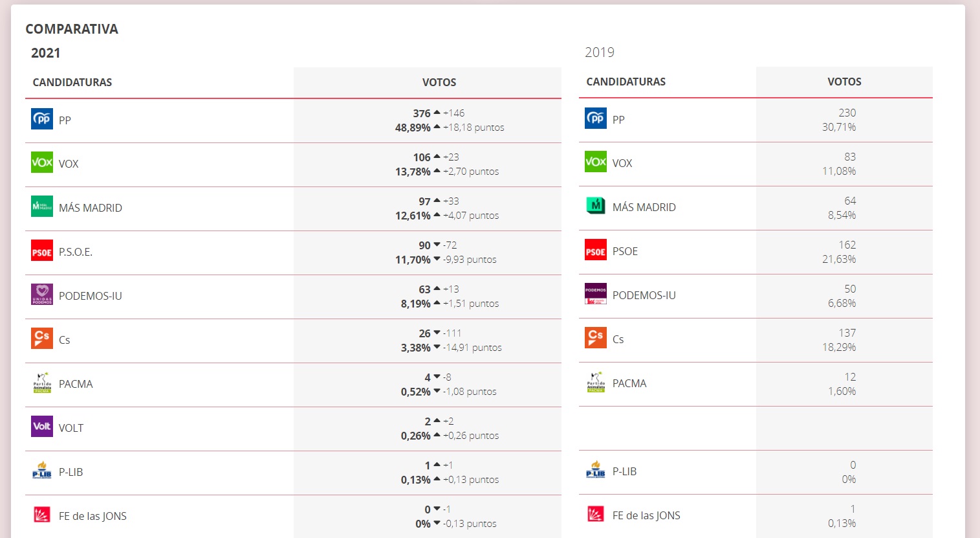Click the purple Volt logo
980x538 pixels.
(x=42, y=427)
